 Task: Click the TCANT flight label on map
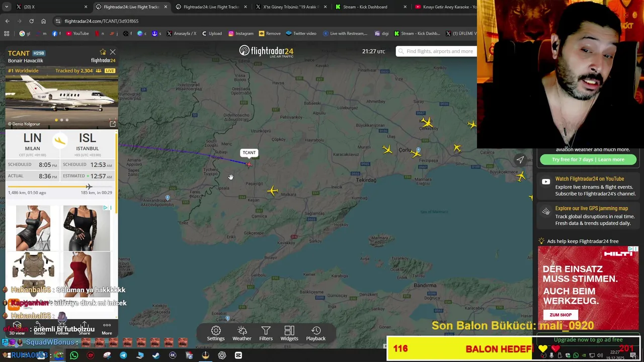pyautogui.click(x=249, y=153)
